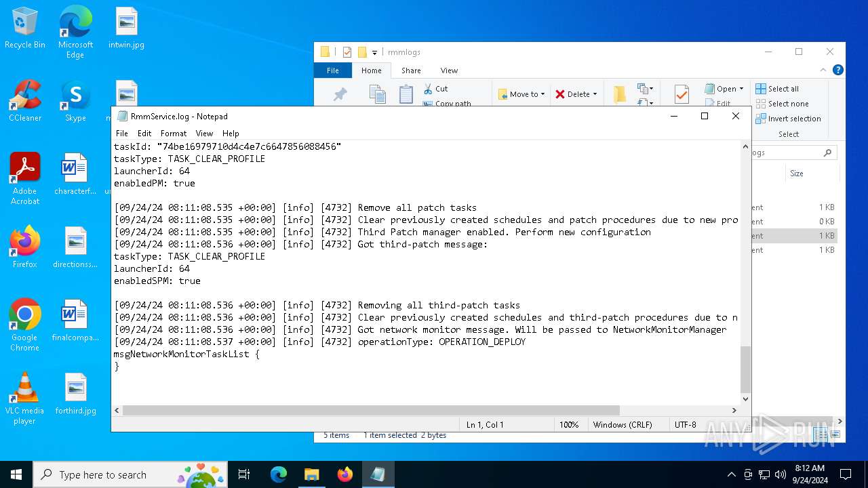Show hidden tray icons chevron
The image size is (868, 488).
[x=731, y=474]
